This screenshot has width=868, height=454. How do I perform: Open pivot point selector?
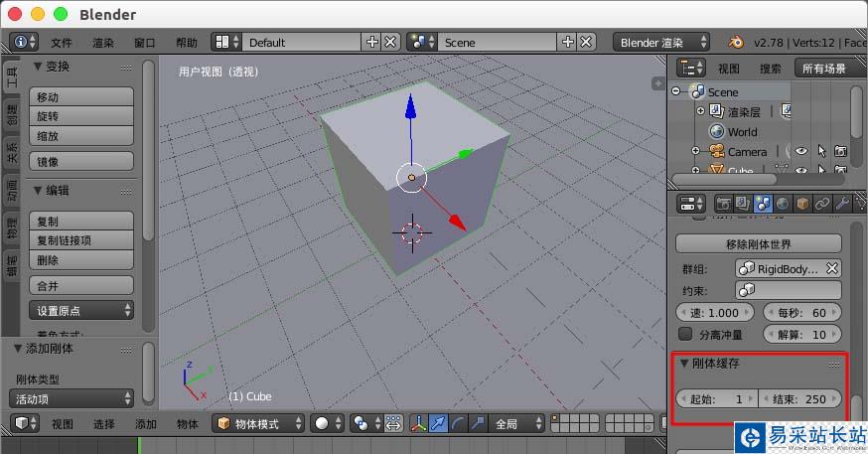(x=365, y=423)
